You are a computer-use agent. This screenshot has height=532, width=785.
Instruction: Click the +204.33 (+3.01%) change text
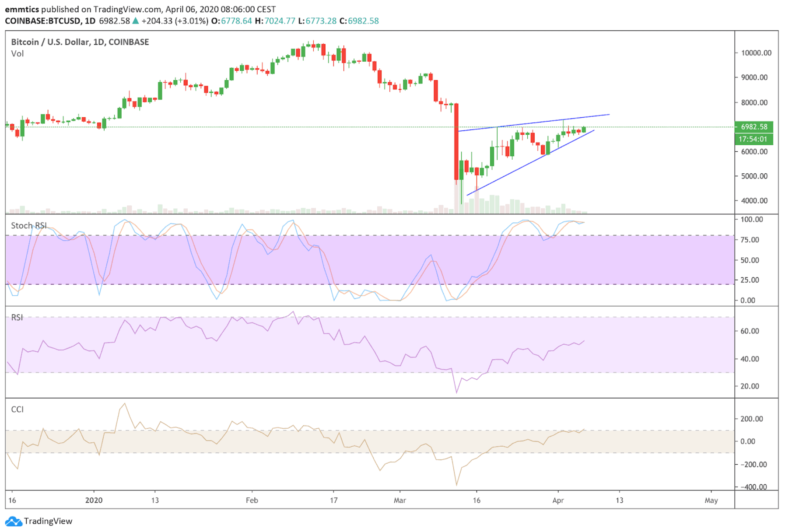175,21
